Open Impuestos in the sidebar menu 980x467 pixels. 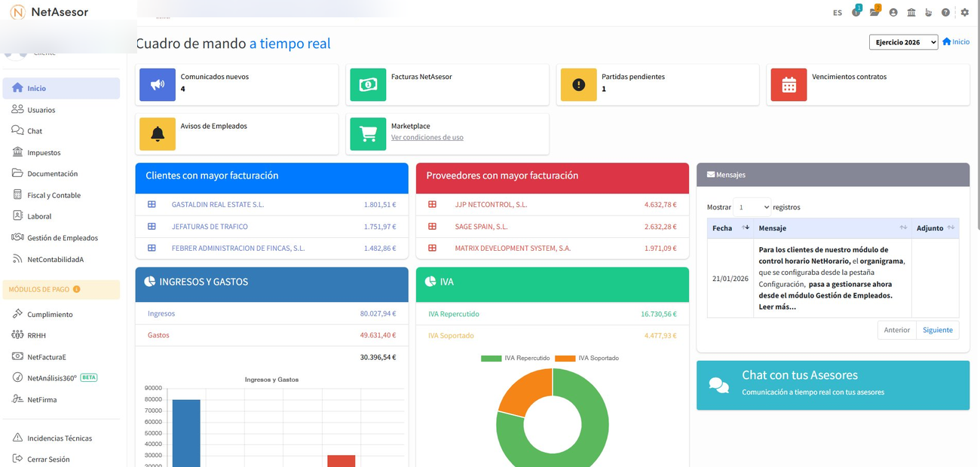point(44,152)
